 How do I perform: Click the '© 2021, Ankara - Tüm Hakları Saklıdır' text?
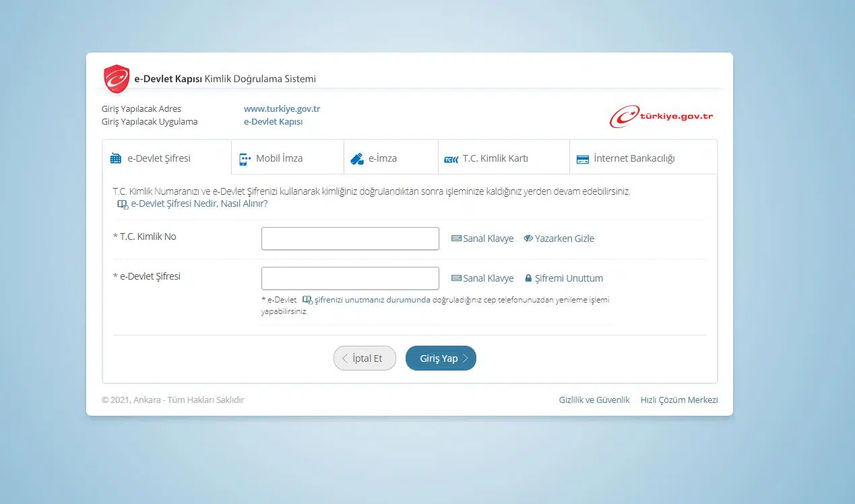point(173,400)
